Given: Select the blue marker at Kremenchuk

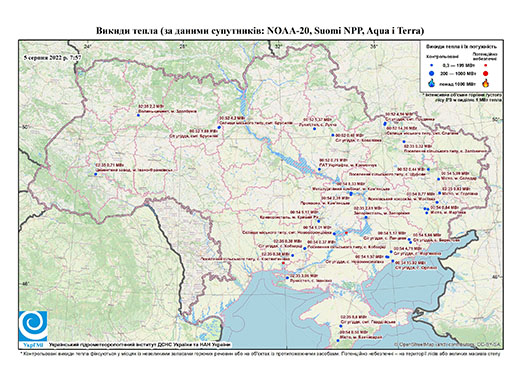Looking at the screenshot, I should pyautogui.click(x=319, y=169).
